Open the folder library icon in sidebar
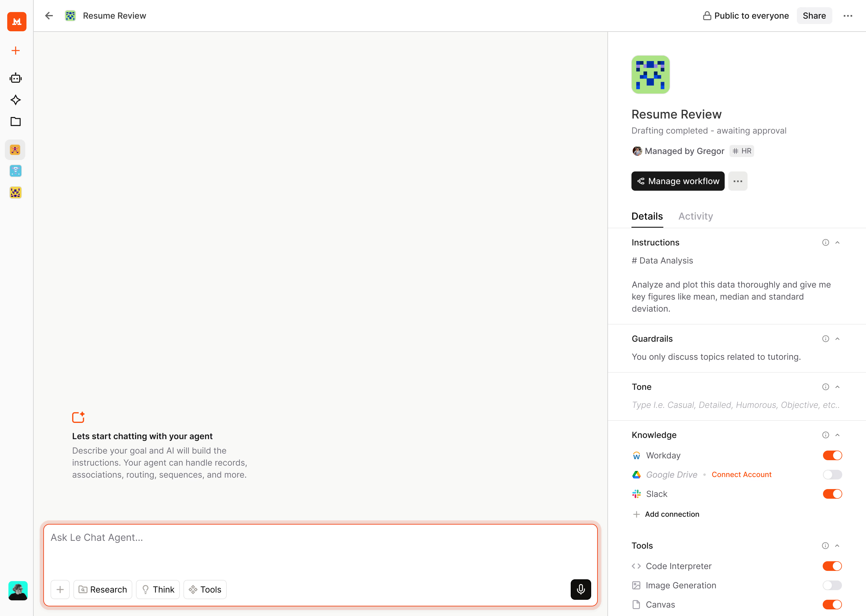 (16, 122)
